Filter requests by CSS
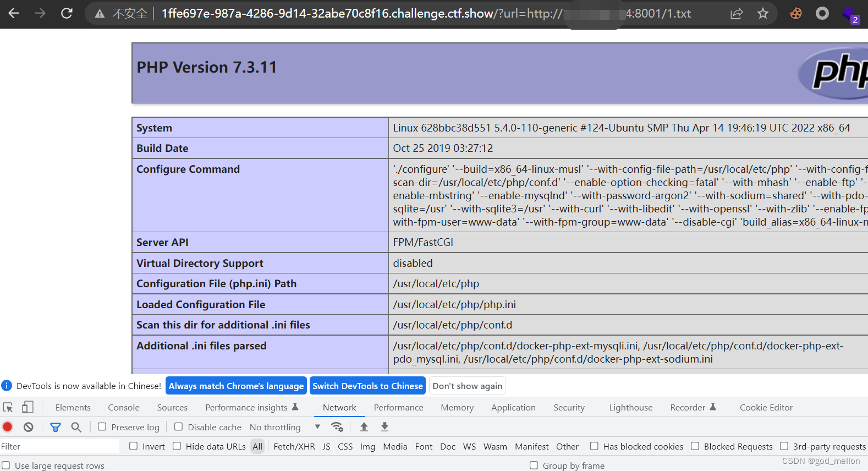Screen dimensions: 868x471 [345, 446]
